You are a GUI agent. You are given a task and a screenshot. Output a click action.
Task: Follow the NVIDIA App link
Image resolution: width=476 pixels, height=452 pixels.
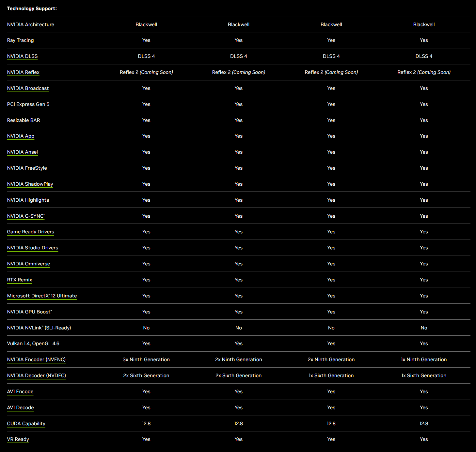[x=21, y=136]
